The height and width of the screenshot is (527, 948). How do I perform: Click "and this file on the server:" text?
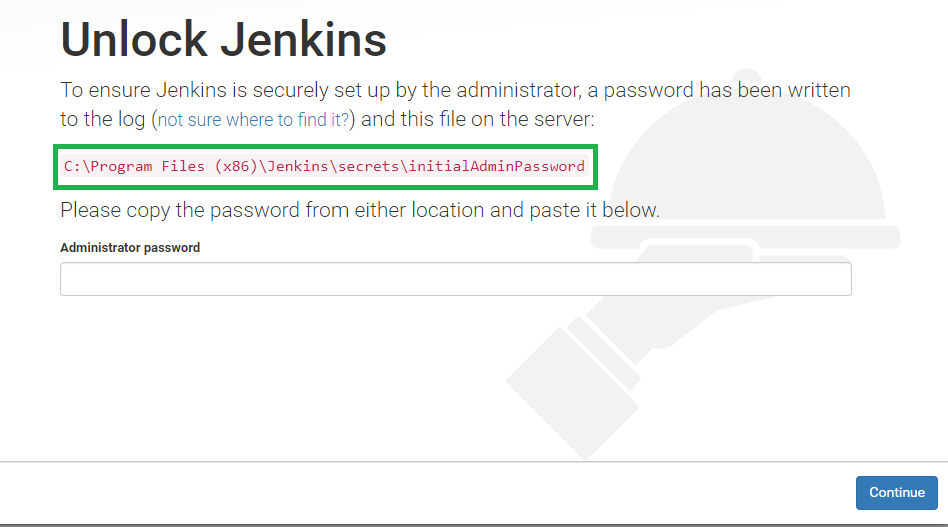point(478,120)
